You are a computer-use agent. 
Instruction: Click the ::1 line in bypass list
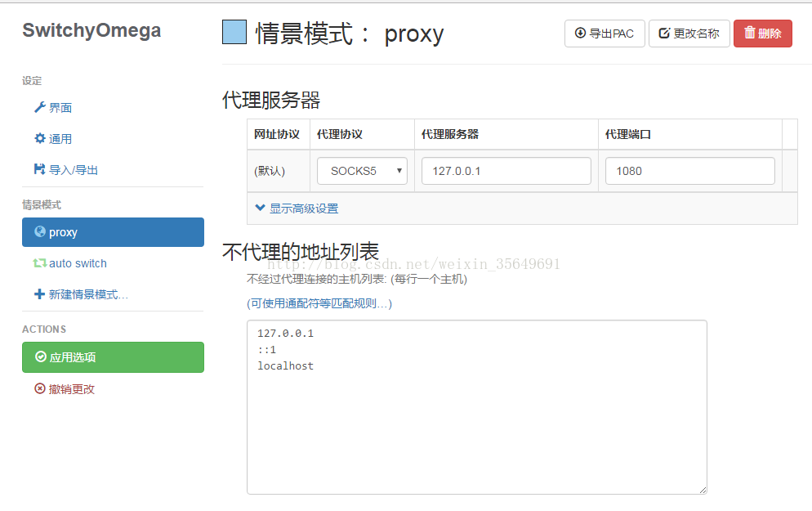266,350
